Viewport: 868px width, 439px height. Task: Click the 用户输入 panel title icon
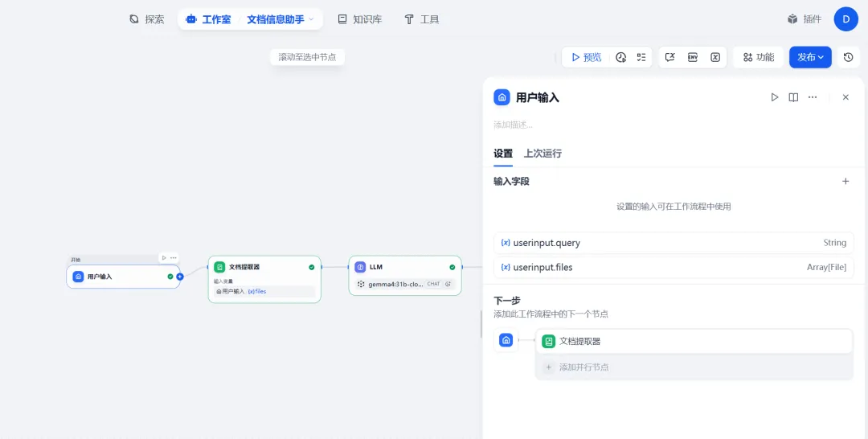502,97
